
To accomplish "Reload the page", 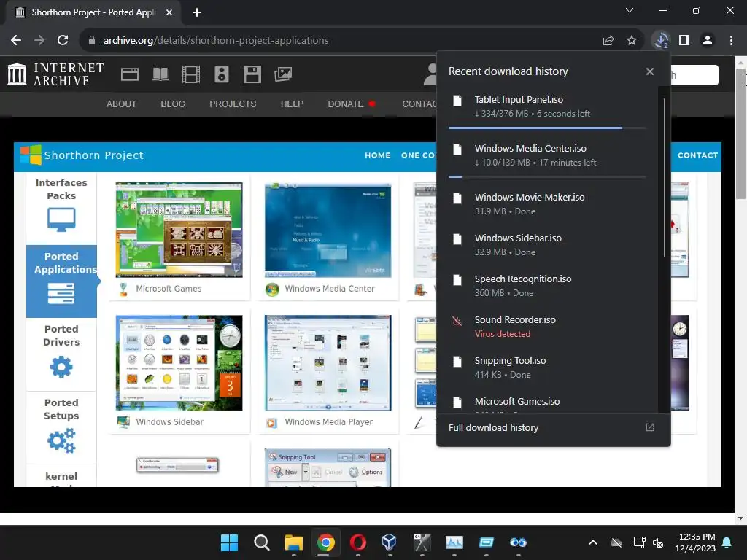I will point(63,41).
